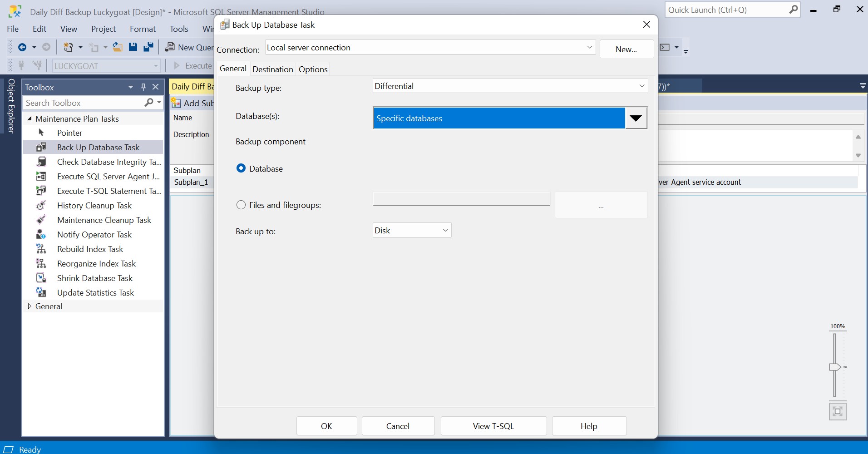Viewport: 868px width, 454px height.
Task: Click the Fit to window icon below zoom slider
Action: click(838, 411)
